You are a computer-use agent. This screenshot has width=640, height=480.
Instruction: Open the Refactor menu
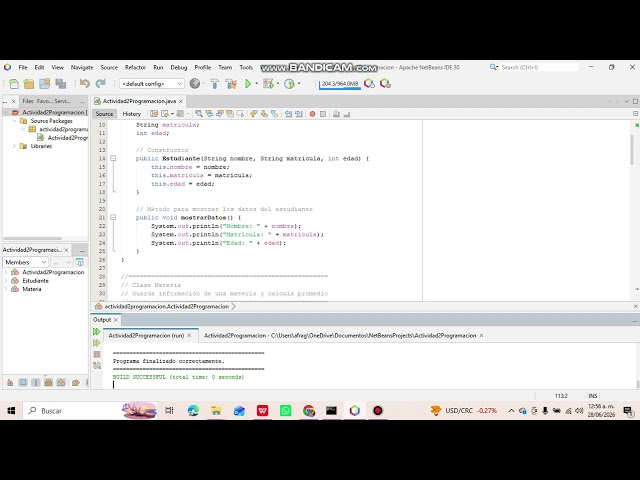(135, 67)
